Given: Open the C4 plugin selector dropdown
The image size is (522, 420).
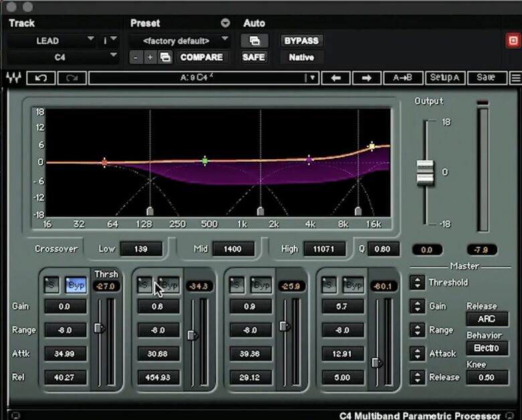Looking at the screenshot, I should (x=64, y=58).
